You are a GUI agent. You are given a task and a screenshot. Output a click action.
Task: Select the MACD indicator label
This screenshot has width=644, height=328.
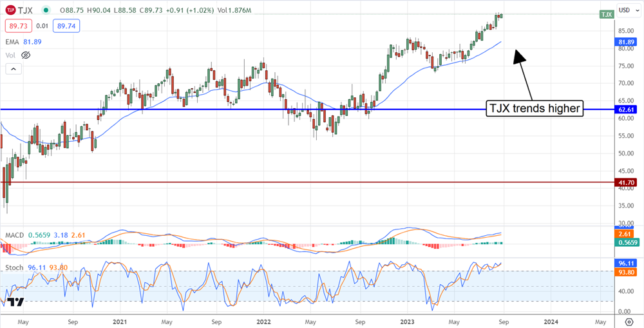click(x=15, y=235)
